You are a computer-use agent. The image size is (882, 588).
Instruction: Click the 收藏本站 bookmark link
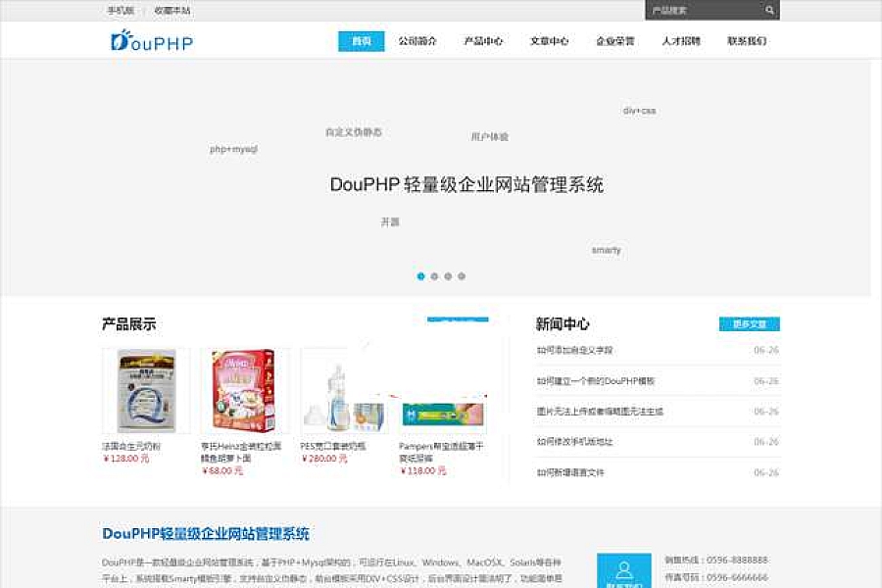tap(172, 10)
